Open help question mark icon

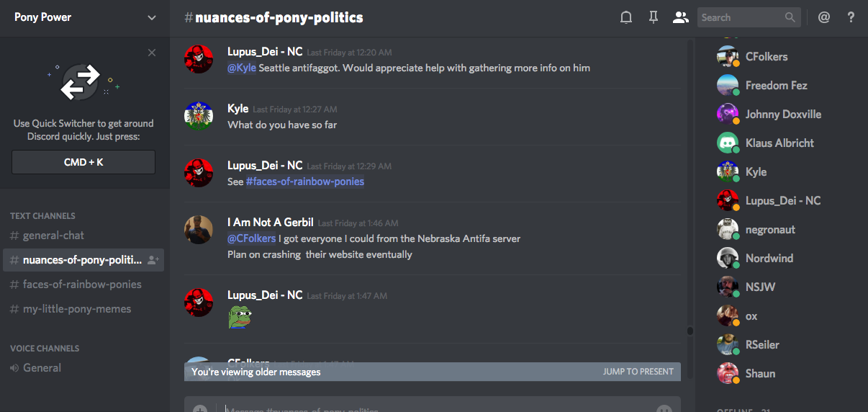851,17
